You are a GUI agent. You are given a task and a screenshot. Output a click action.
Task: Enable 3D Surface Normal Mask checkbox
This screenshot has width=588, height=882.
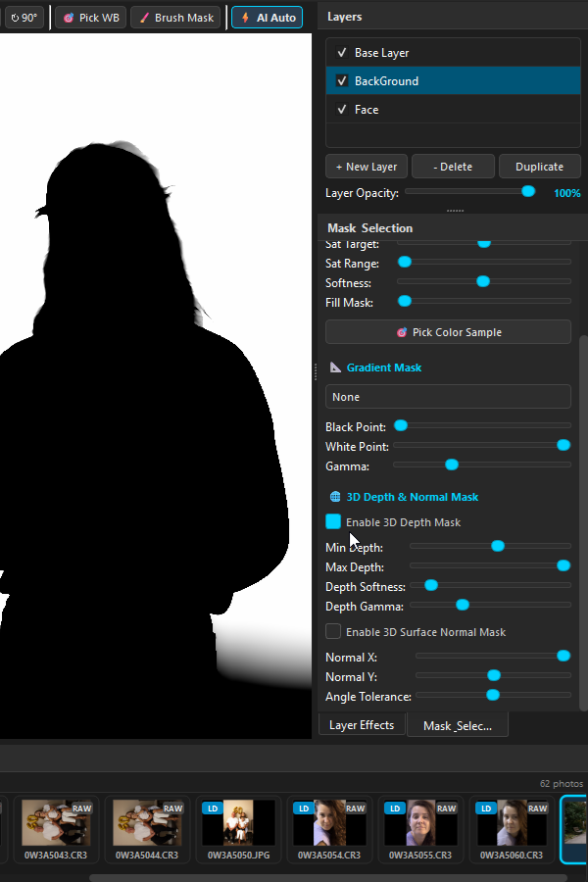pyautogui.click(x=333, y=631)
